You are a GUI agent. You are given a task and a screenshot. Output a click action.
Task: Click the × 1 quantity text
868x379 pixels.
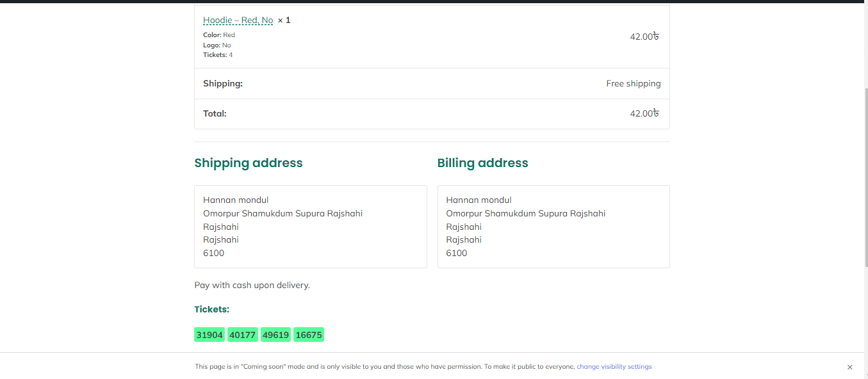284,20
